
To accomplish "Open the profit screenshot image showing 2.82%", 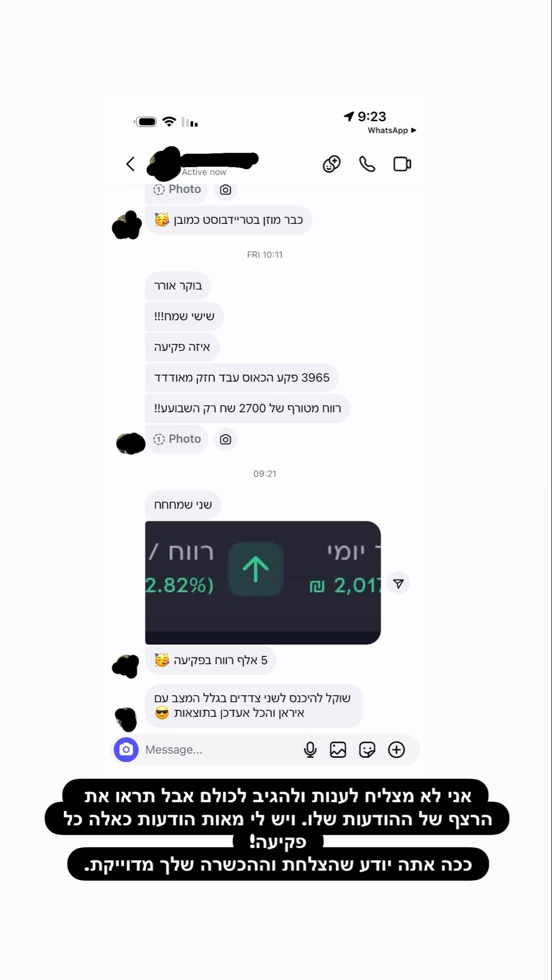I will (x=263, y=582).
